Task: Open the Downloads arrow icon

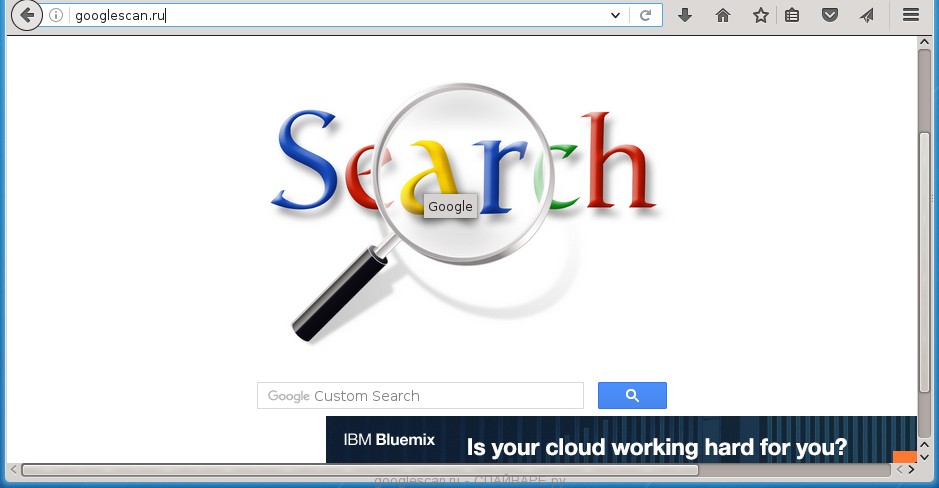Action: [x=685, y=15]
